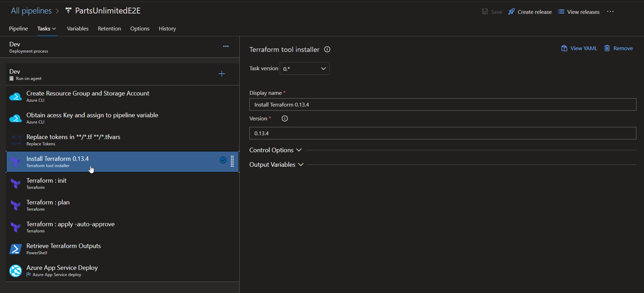Open the Dev stage ellipsis menu

pyautogui.click(x=226, y=46)
